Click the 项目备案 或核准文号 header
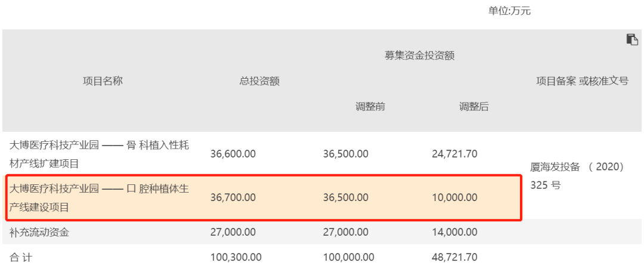Image resolution: width=644 pixels, height=275 pixels. click(x=582, y=81)
